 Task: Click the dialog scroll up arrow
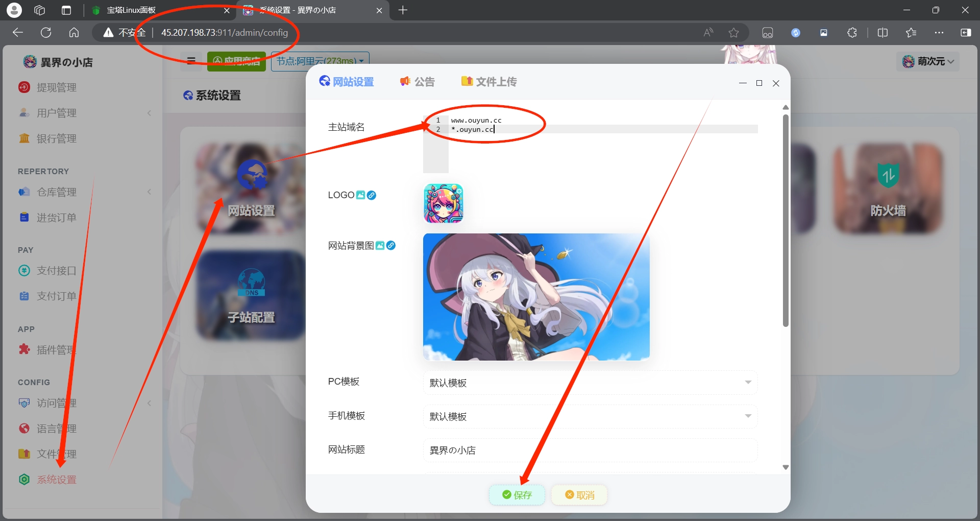tap(786, 107)
